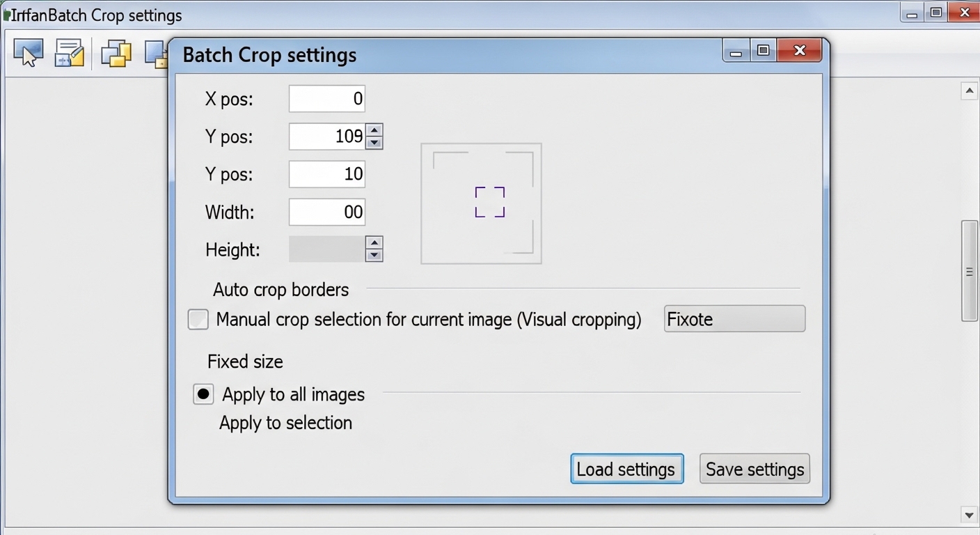Decrease Y pos value 109 with down arrow
This screenshot has width=980, height=535.
374,143
